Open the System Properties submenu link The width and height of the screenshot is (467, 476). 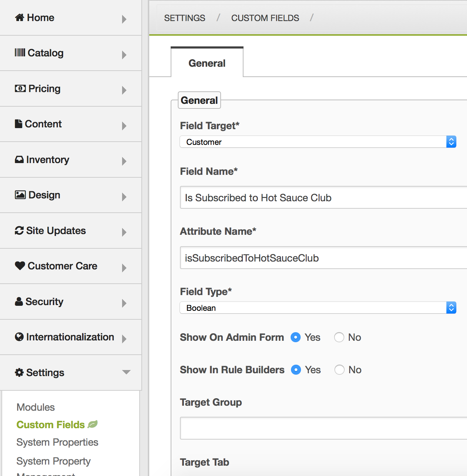pyautogui.click(x=57, y=442)
